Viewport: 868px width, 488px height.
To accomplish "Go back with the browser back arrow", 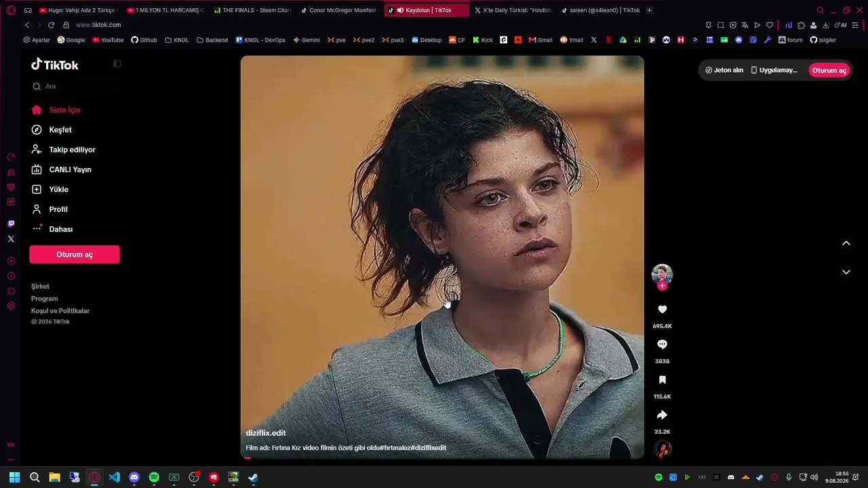I will (x=27, y=25).
